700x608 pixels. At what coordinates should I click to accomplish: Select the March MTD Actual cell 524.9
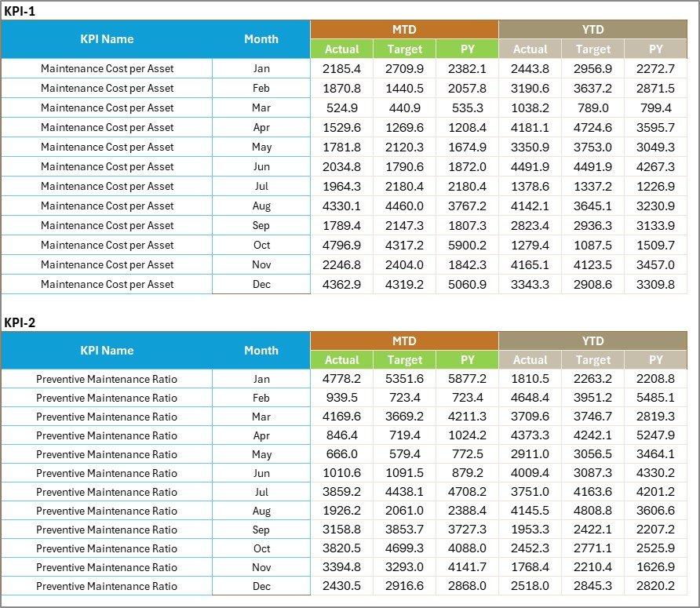click(x=341, y=108)
